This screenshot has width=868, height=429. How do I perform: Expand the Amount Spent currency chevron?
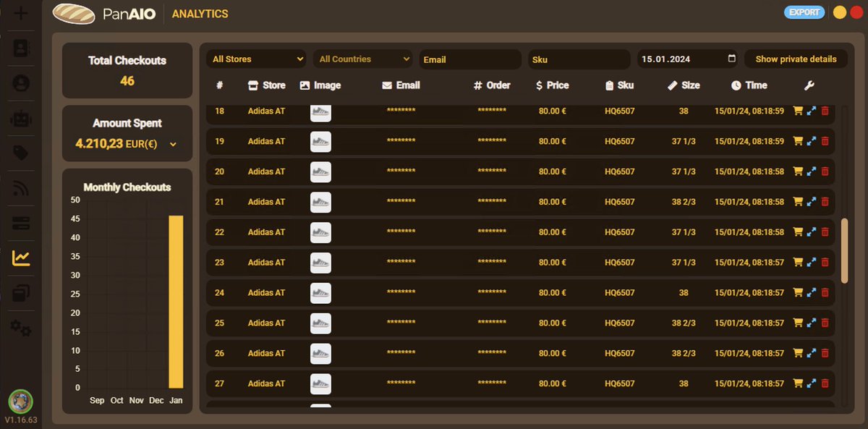click(172, 145)
